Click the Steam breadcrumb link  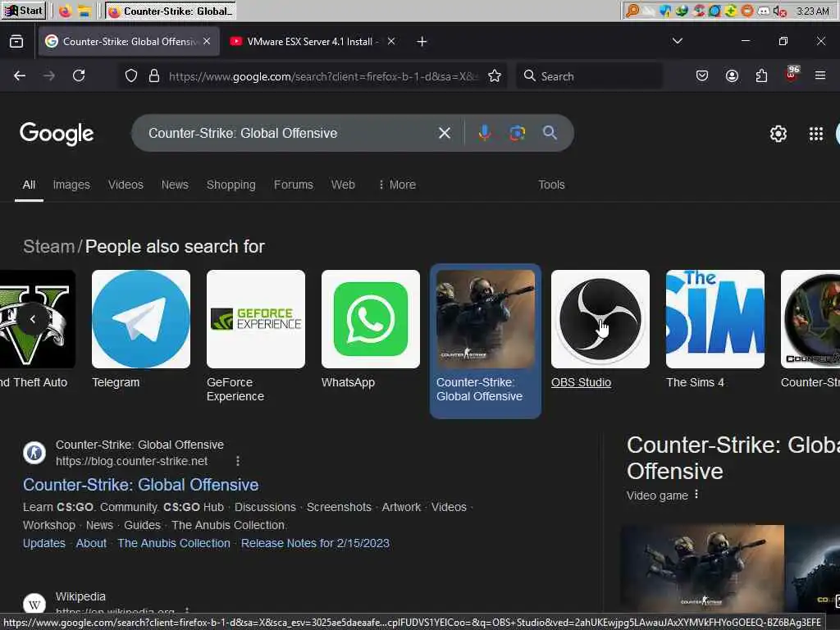point(48,246)
